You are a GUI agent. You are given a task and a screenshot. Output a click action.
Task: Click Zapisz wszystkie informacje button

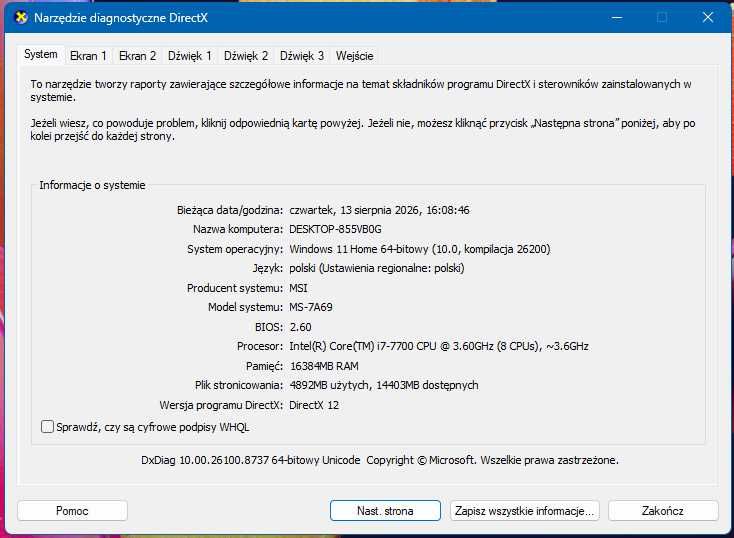pos(525,510)
